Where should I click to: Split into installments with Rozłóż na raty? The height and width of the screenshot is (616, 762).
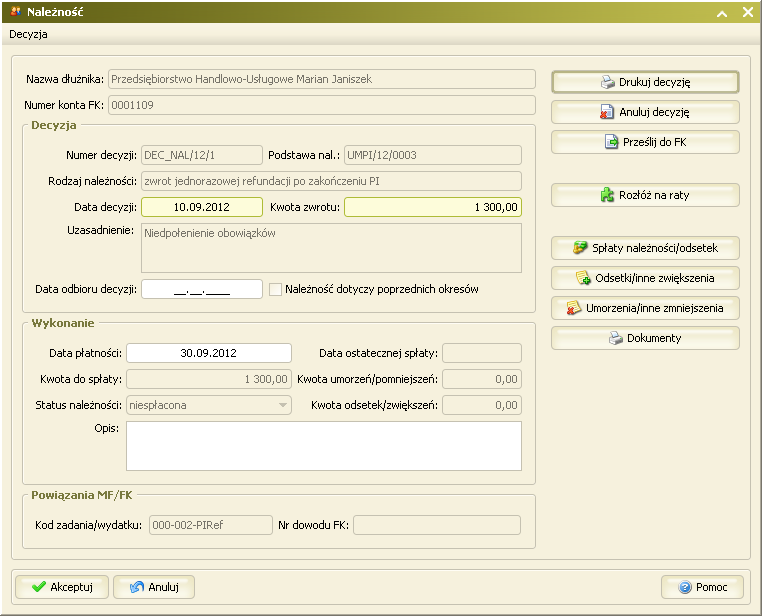point(645,195)
